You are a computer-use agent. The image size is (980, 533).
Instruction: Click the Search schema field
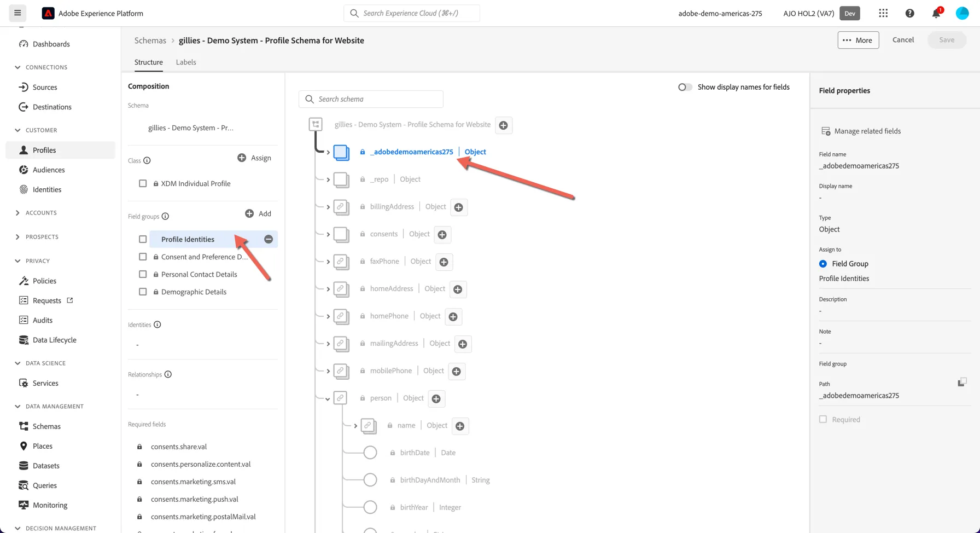(371, 99)
